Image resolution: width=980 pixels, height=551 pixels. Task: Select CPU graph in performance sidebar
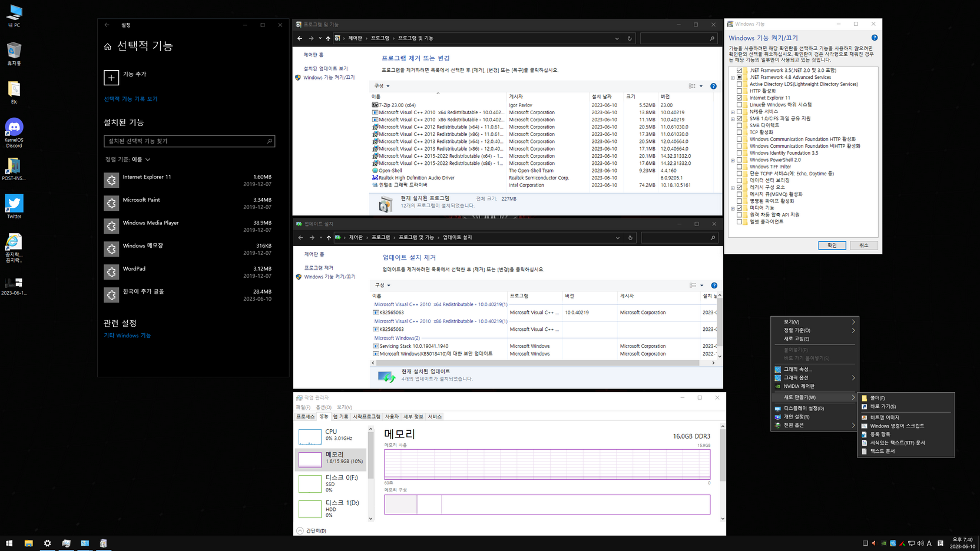pos(331,436)
